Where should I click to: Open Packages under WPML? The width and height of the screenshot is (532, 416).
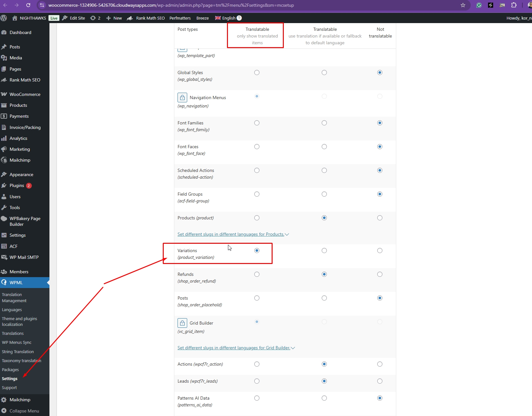coord(10,370)
